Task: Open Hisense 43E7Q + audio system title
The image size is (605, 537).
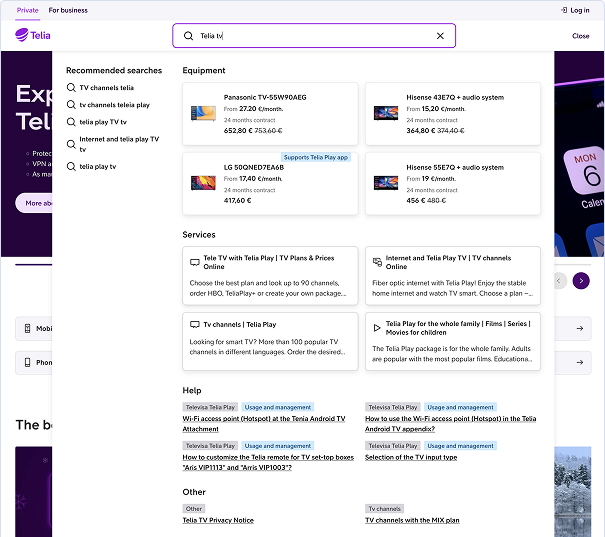Action: (455, 97)
